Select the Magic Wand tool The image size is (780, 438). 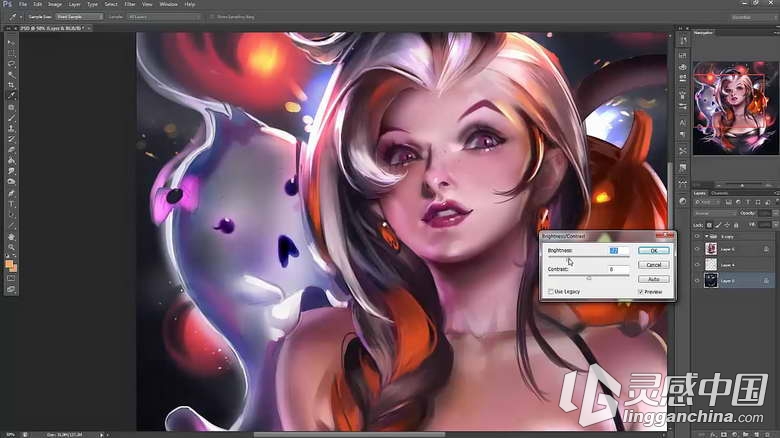pyautogui.click(x=11, y=75)
